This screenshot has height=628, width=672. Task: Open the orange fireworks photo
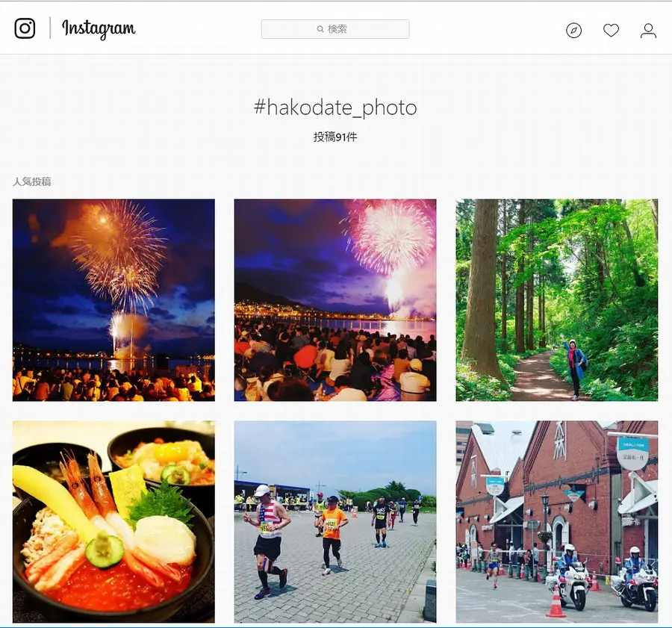(113, 300)
